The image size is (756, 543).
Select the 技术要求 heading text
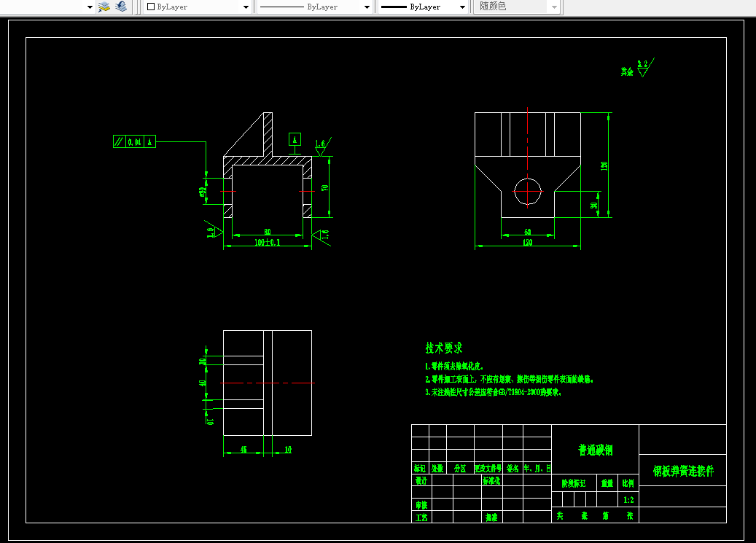(x=443, y=348)
